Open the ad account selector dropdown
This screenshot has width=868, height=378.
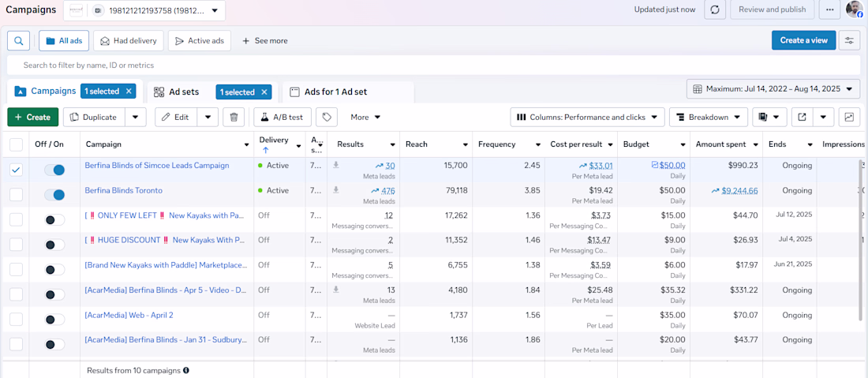(x=144, y=10)
